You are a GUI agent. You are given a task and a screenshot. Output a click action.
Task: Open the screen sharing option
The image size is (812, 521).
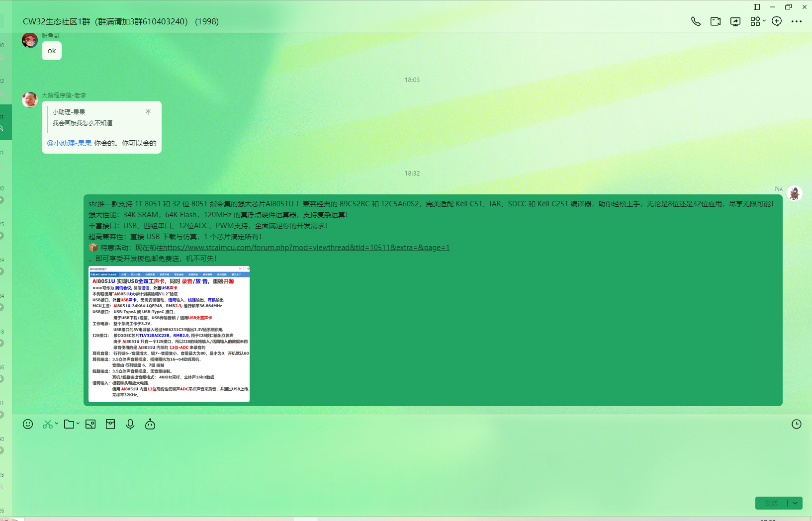735,21
